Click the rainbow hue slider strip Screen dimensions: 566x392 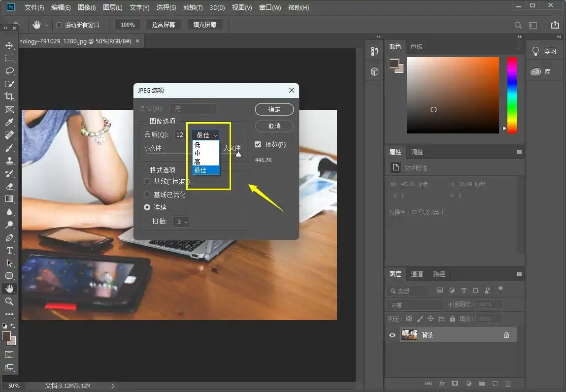[512, 95]
